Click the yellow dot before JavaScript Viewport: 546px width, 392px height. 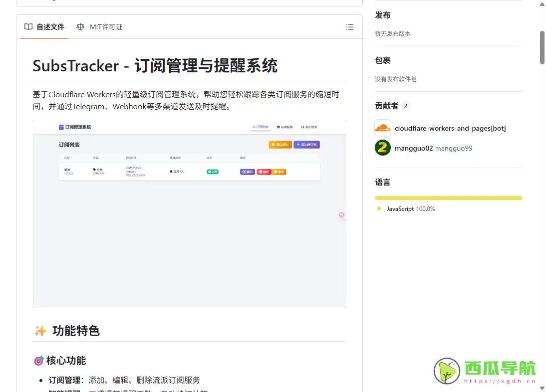click(x=379, y=209)
